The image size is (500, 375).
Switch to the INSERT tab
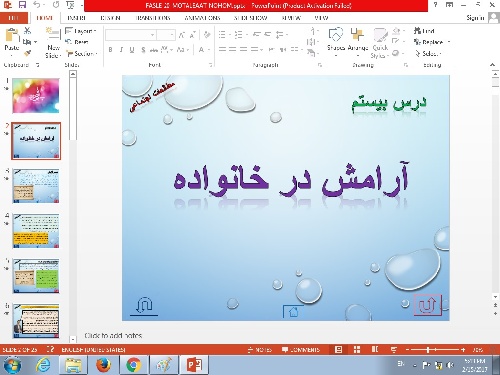tap(76, 18)
